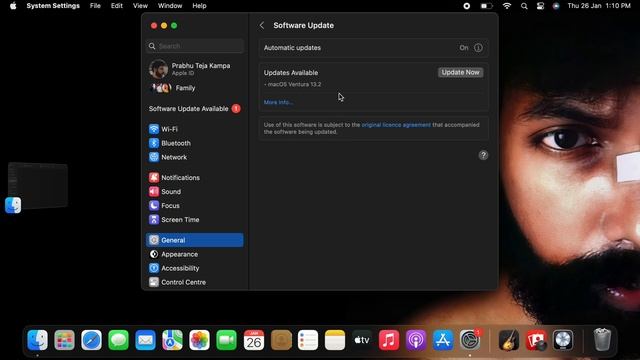Open Apple TV from the Dock

tap(362, 340)
